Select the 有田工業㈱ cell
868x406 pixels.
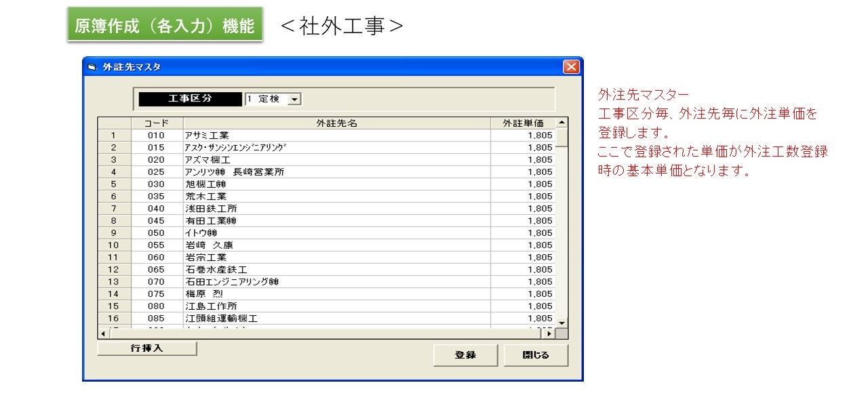click(x=337, y=221)
